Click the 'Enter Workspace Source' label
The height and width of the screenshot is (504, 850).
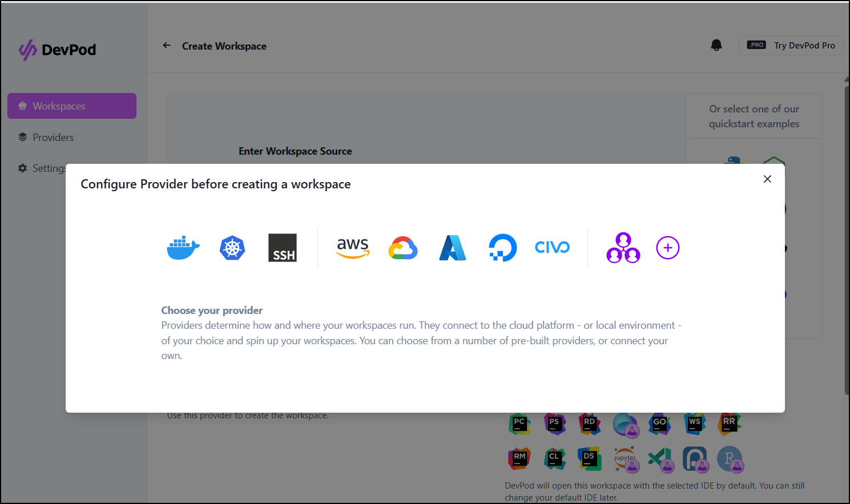click(x=295, y=151)
